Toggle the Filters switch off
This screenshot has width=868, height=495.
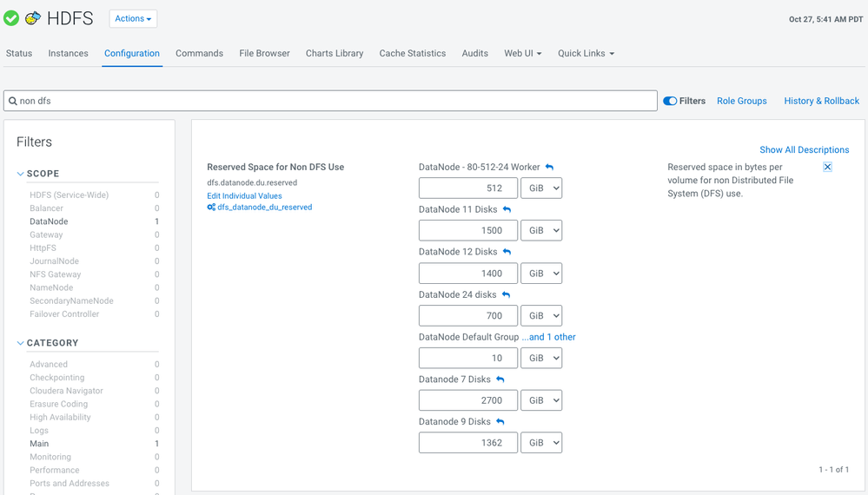(670, 101)
